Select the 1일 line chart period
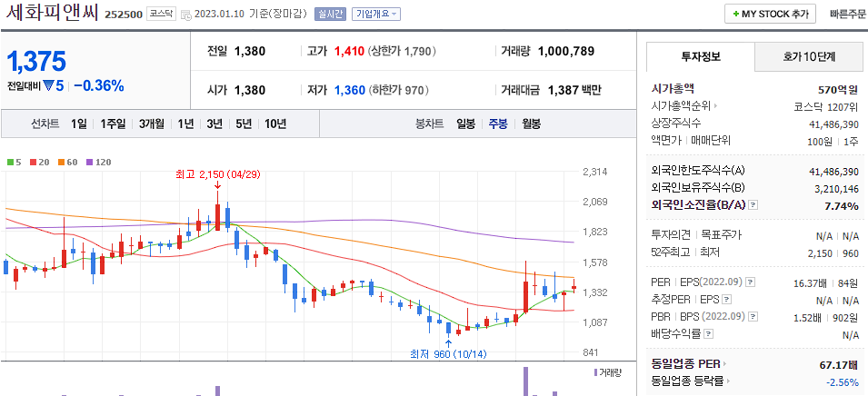The image size is (868, 396). tap(78, 124)
